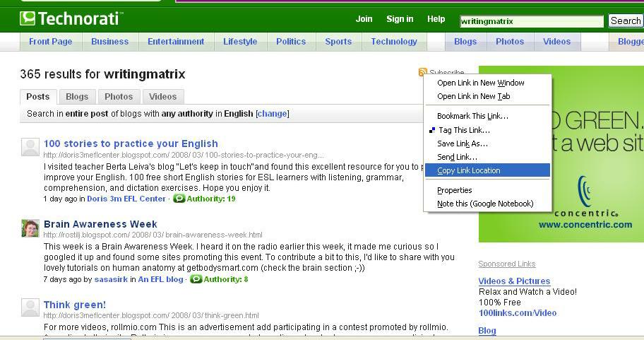Screen dimensions: 644x340
Task: Click avatar next to 100 stories post
Action: click(x=30, y=147)
